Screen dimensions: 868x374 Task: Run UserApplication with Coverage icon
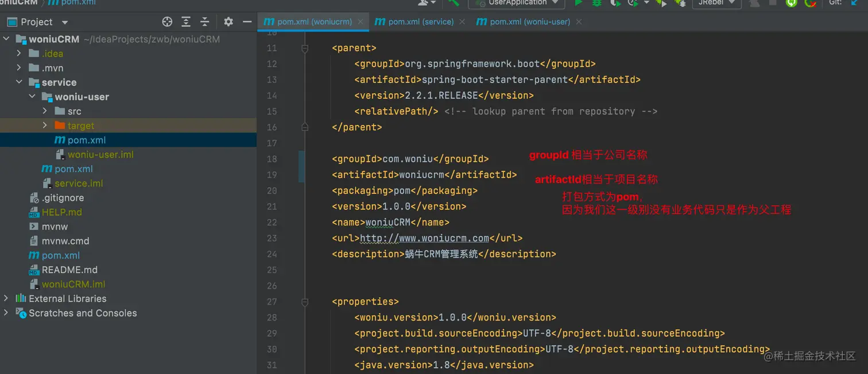[x=615, y=3]
